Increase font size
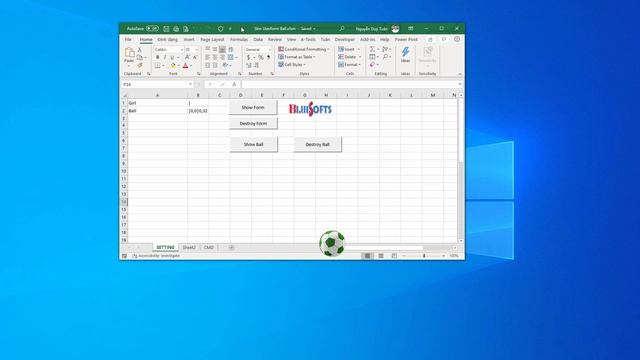Image resolution: width=640 pixels, height=360 pixels. pos(187,57)
